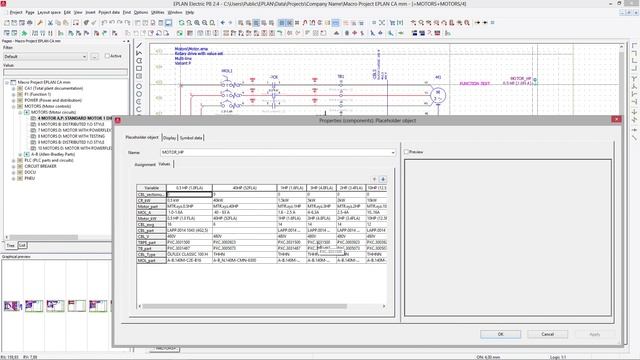Viewport: 640px width, 360px height.
Task: Click the ellipsis button next to filter dropdown
Action: (95, 56)
